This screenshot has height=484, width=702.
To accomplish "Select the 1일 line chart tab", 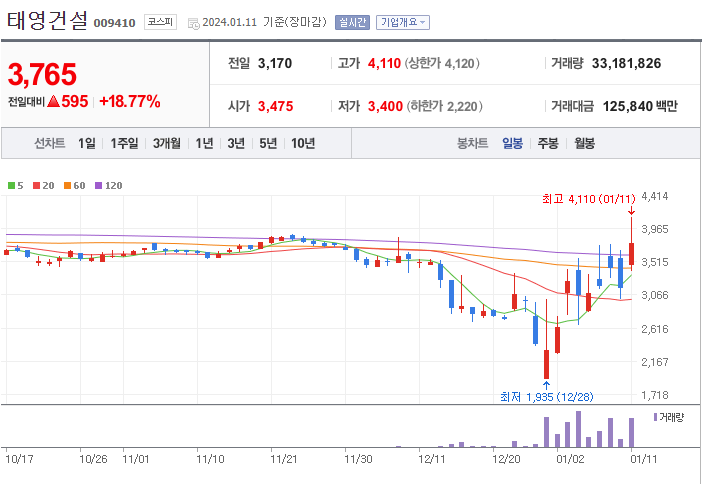I will pos(87,144).
